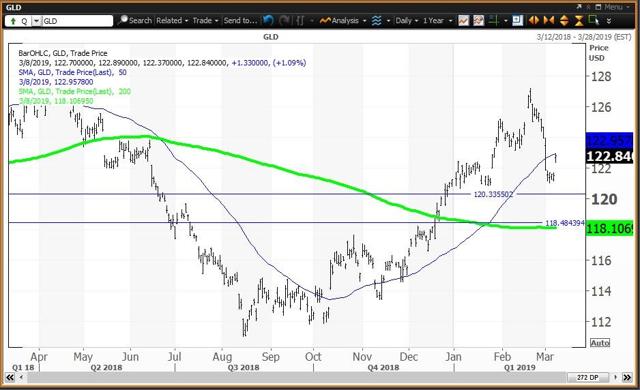Click the Search magnifier button
The image size is (640, 390).
point(134,20)
